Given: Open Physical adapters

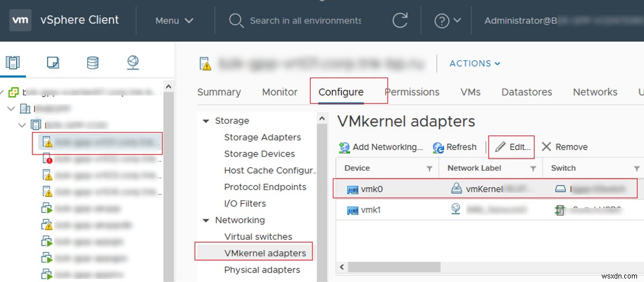Looking at the screenshot, I should [x=262, y=270].
